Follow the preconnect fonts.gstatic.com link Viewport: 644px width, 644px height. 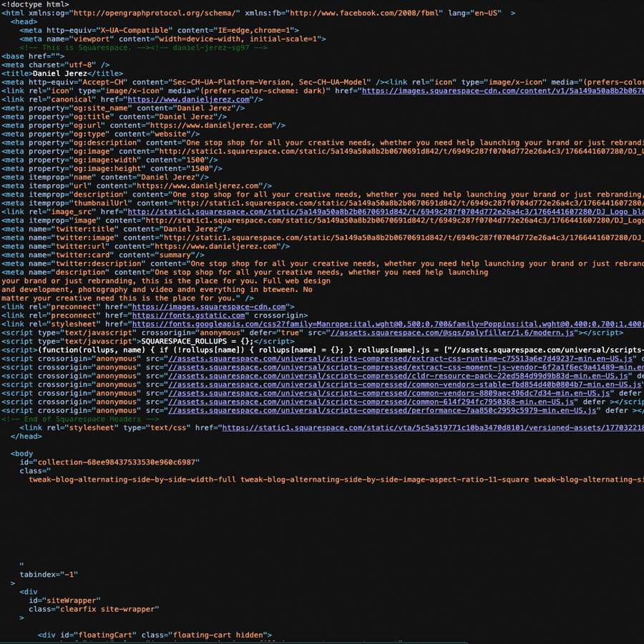pyautogui.click(x=188, y=316)
